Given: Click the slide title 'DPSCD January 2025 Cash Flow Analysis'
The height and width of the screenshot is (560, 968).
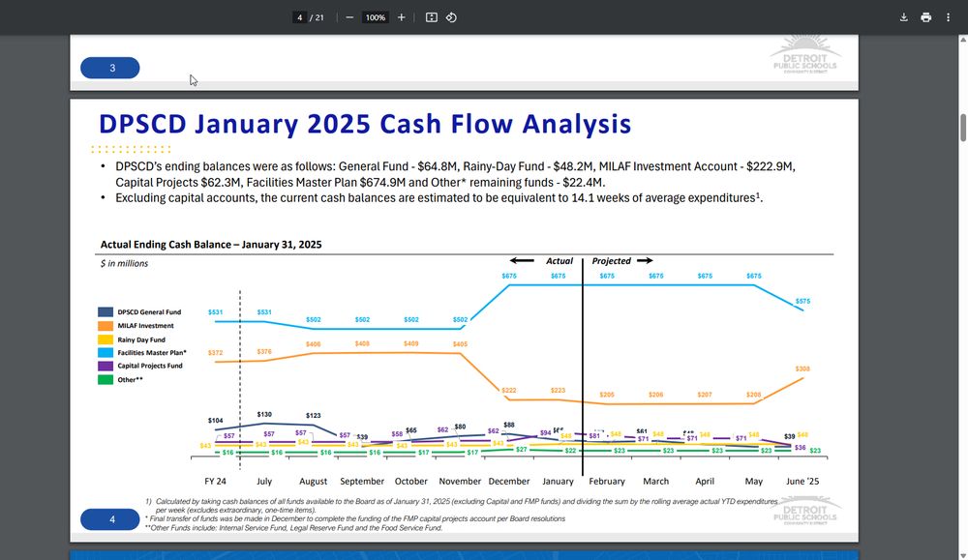Looking at the screenshot, I should coord(365,124).
